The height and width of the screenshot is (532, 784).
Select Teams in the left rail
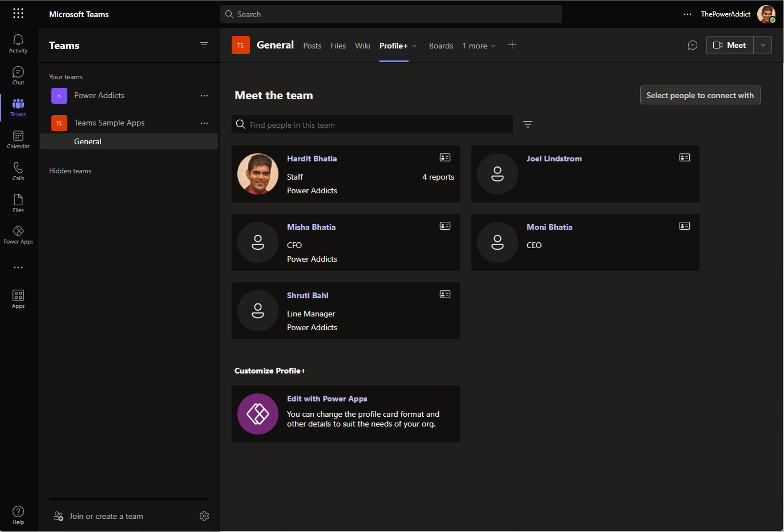tap(18, 107)
